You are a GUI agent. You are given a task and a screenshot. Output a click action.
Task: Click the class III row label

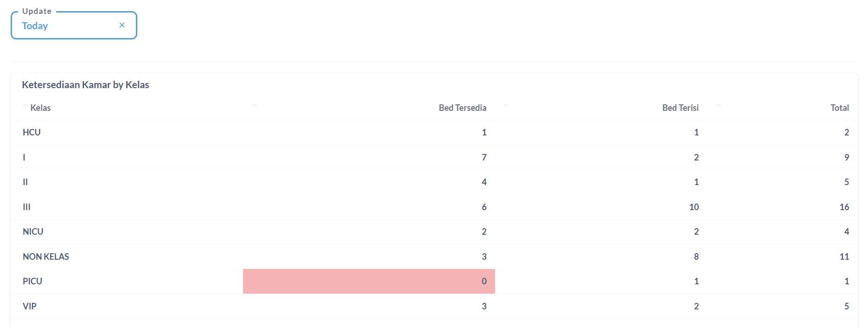[26, 207]
